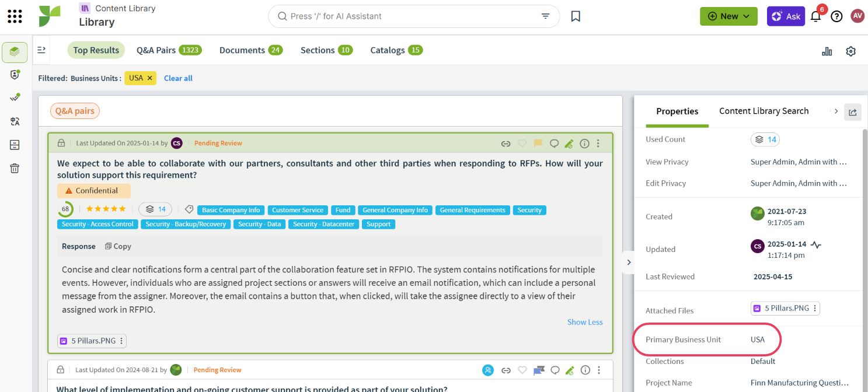868x392 pixels.
Task: Select the Library stack icon in the sidebar
Action: pos(15,52)
